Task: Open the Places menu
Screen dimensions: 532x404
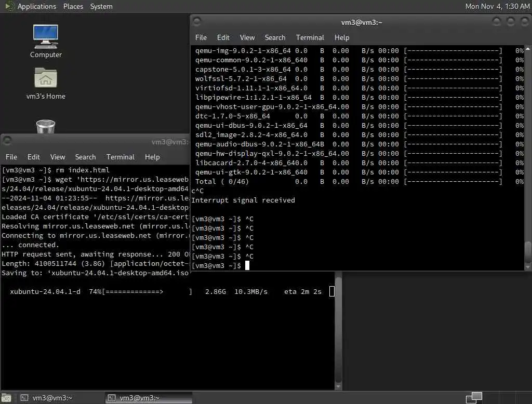Action: 73,6
